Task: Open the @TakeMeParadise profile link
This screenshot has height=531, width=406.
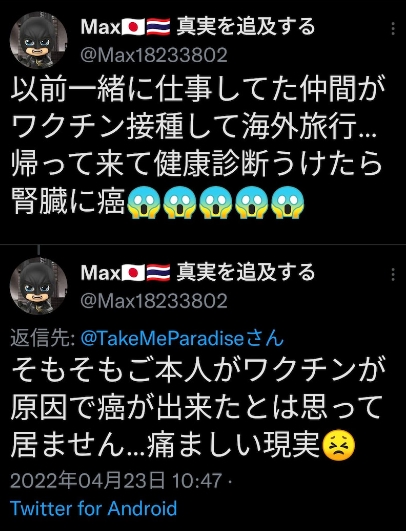Action: (182, 338)
